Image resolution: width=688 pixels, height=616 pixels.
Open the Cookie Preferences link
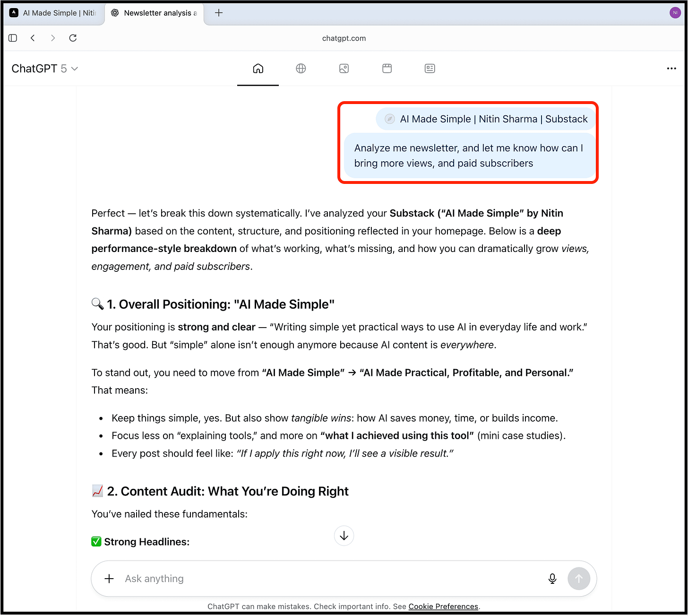443,607
